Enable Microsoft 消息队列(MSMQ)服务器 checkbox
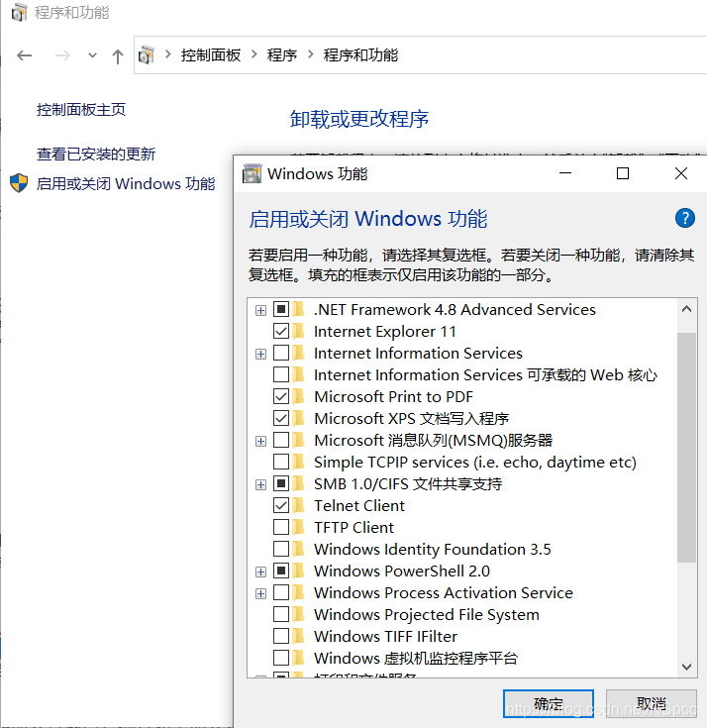707x728 pixels. coord(281,439)
